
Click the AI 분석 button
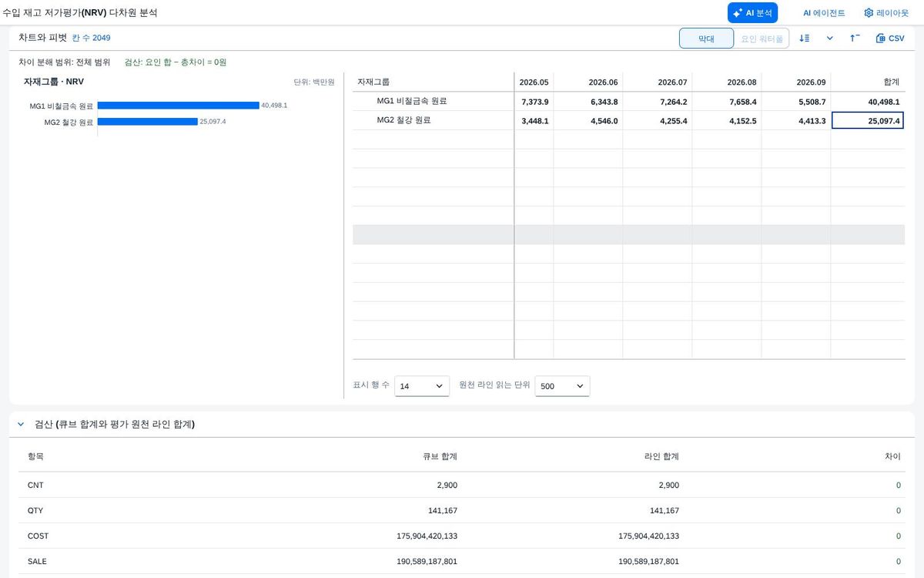click(752, 13)
